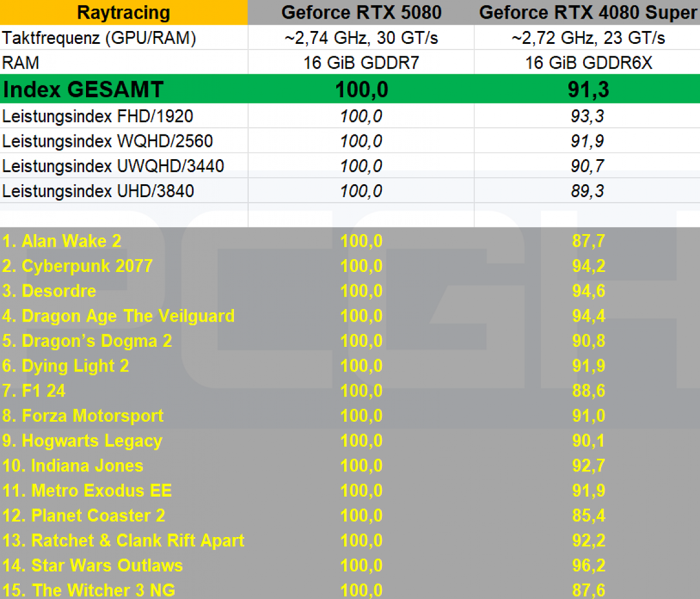
Task: Click Metro Exodus EE value 91,9
Action: coord(588,491)
